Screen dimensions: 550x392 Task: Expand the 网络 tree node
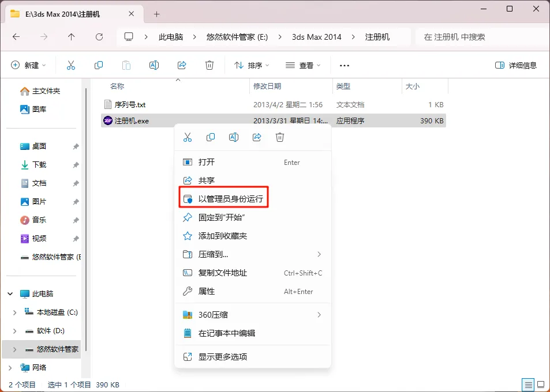pyautogui.click(x=10, y=367)
